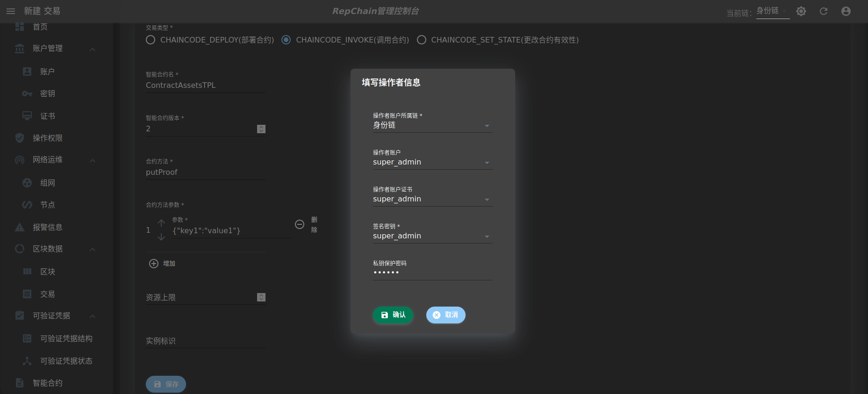The height and width of the screenshot is (394, 868).
Task: Collapse the 区块数据 section chevron
Action: [x=93, y=249]
